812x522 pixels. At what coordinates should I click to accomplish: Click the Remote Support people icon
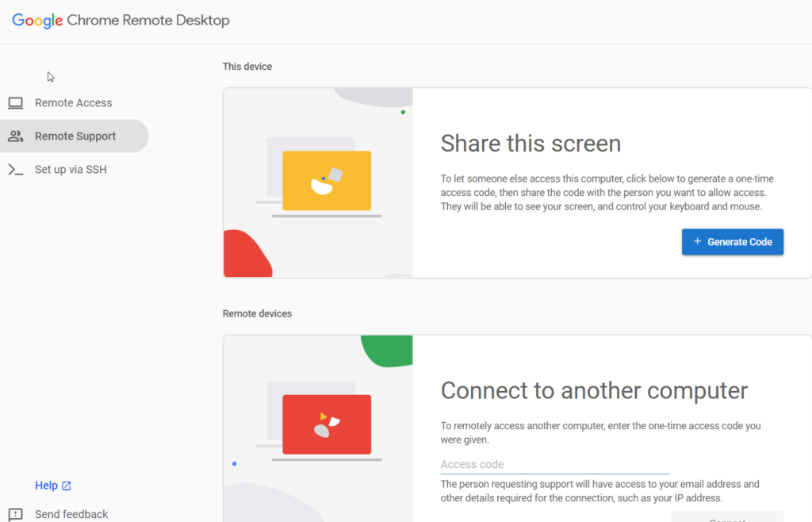tap(16, 136)
